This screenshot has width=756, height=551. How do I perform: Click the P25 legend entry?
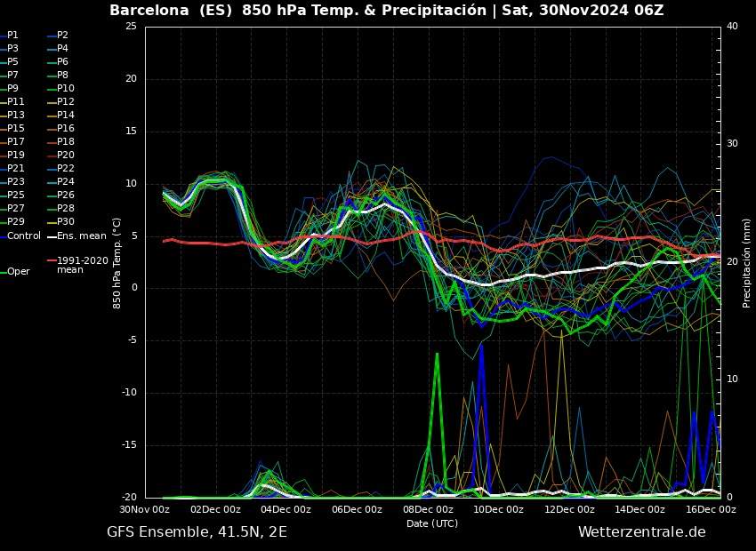[12, 195]
